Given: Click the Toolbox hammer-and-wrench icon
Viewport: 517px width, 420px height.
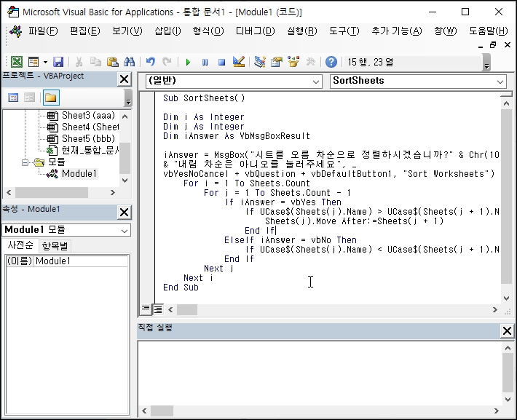Looking at the screenshot, I should point(311,62).
